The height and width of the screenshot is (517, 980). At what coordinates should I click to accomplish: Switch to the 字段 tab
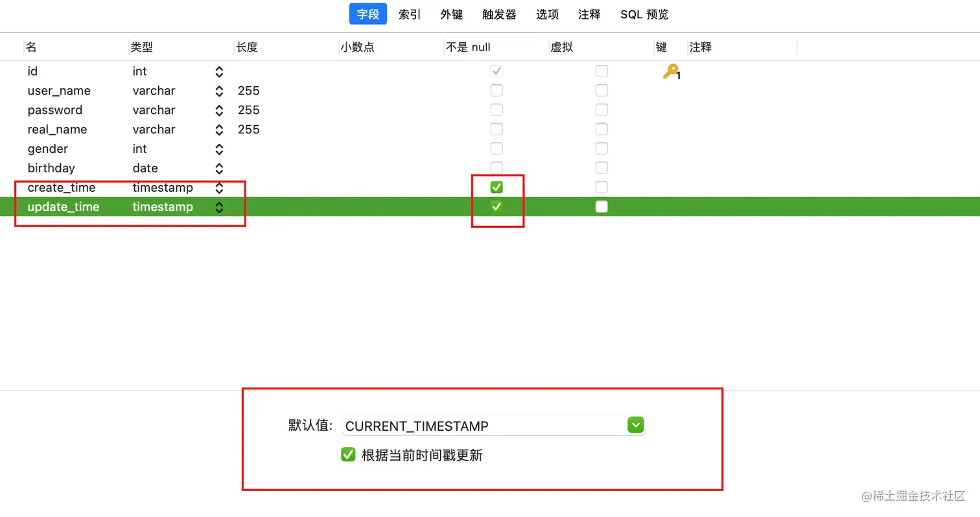(x=368, y=14)
